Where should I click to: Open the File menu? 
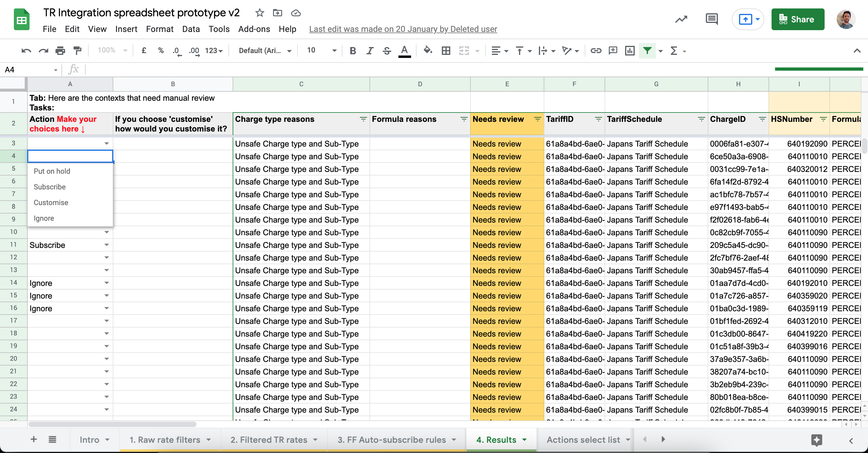49,29
